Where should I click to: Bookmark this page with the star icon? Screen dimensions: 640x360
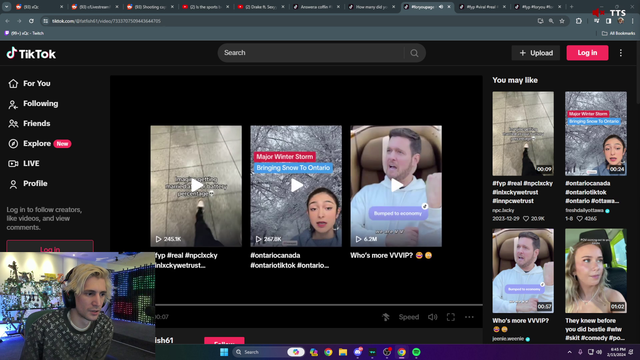[562, 21]
